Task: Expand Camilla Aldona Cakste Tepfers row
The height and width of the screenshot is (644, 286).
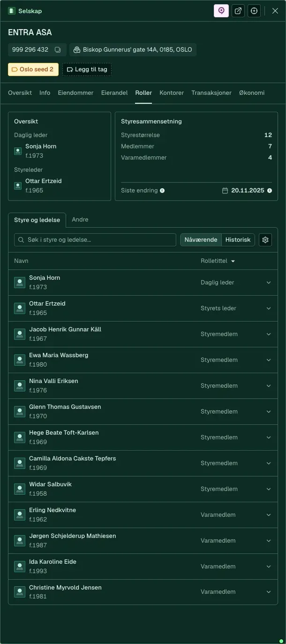Action: tap(269, 463)
